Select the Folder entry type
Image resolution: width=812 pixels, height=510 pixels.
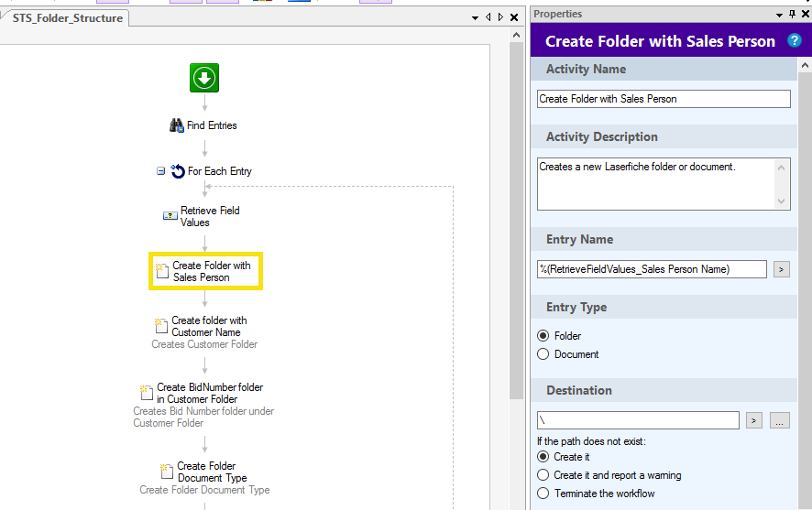543,336
